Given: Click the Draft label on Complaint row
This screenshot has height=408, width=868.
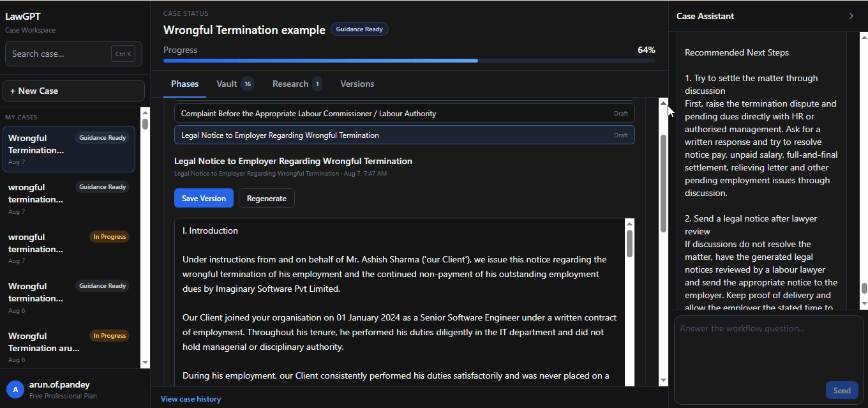Looking at the screenshot, I should (621, 113).
